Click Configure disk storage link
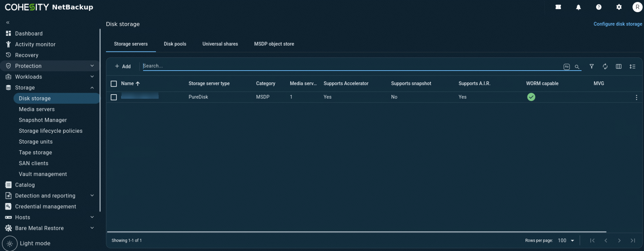This screenshot has height=251, width=644. coord(618,24)
